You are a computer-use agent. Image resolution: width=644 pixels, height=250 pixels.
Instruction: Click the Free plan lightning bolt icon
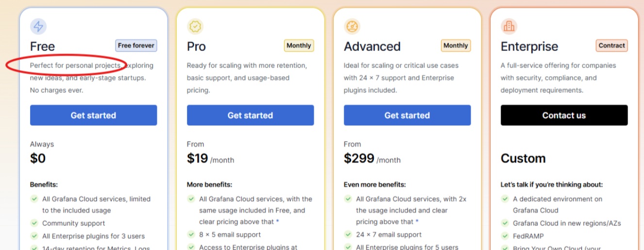pos(38,26)
